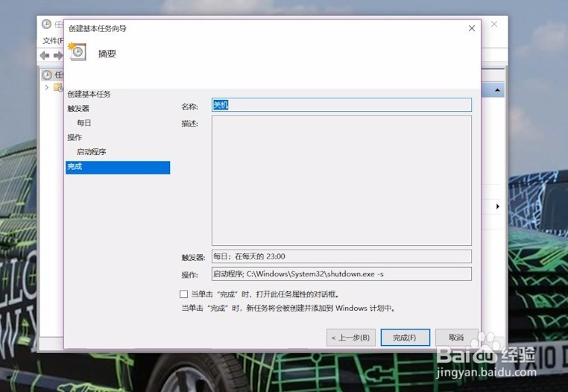Close the 创建基本任务向导 dialog
Screen dimensions: 568x392
tap(472, 28)
